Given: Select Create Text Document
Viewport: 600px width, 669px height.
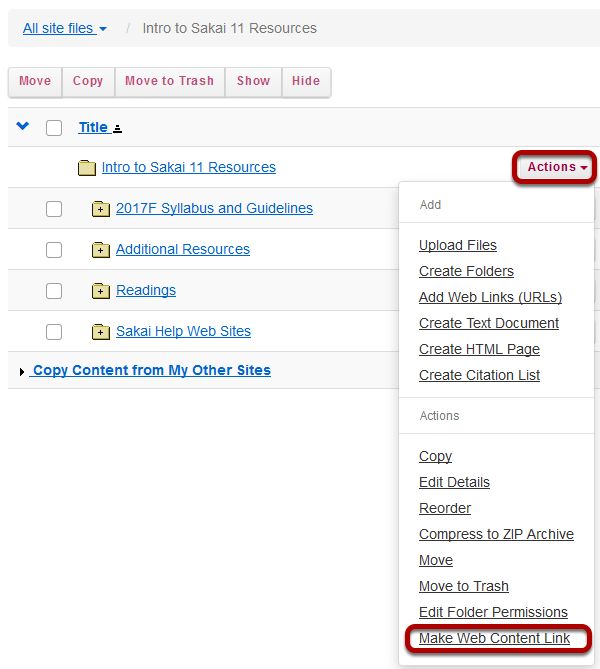Looking at the screenshot, I should (x=489, y=323).
